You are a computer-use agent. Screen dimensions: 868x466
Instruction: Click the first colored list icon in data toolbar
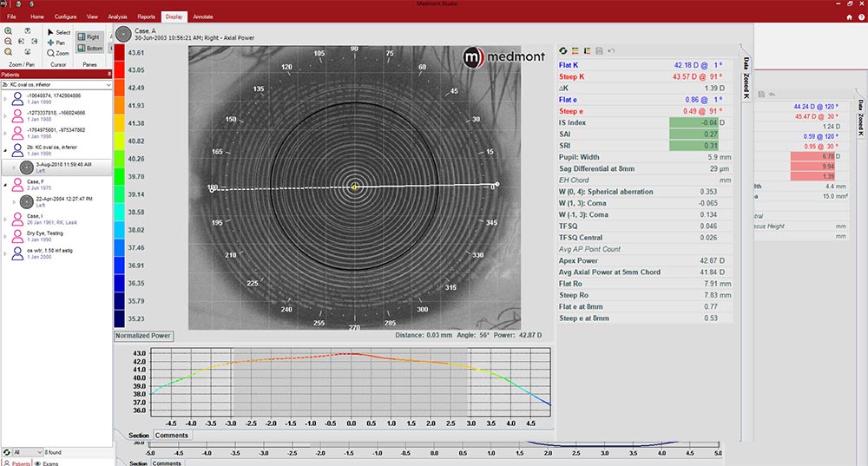pyautogui.click(x=575, y=51)
